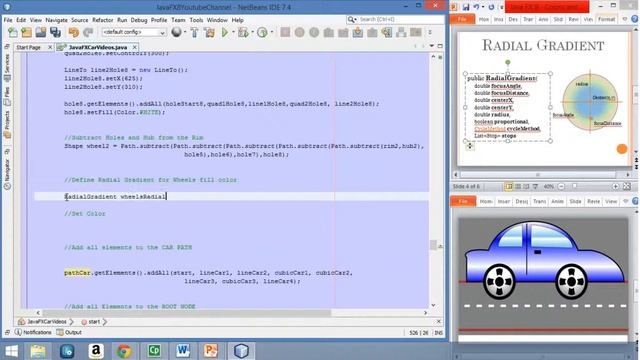Start Slide Show from PowerPoint status bar
The width and height of the screenshot is (640, 360).
[535, 187]
